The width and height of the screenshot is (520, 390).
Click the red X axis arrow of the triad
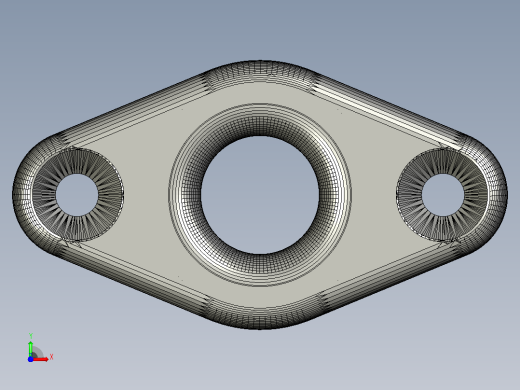point(41,359)
